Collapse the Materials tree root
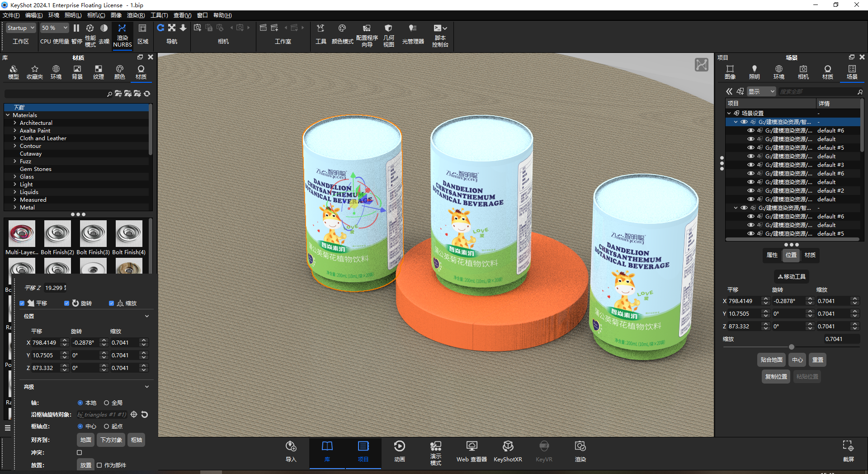 coord(8,115)
